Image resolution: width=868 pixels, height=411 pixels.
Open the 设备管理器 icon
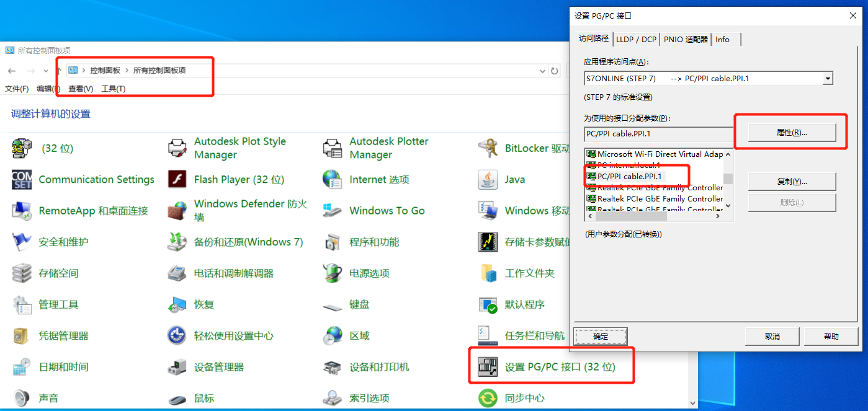pos(177,367)
